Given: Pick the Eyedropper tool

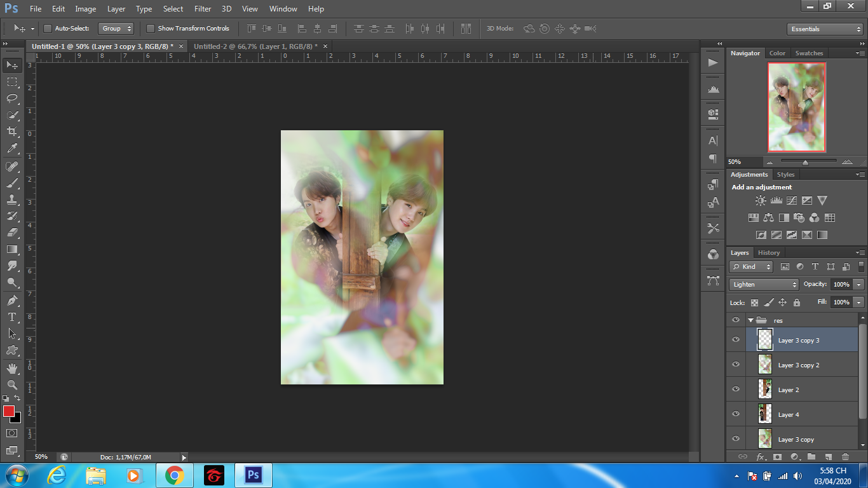Looking at the screenshot, I should 12,149.
